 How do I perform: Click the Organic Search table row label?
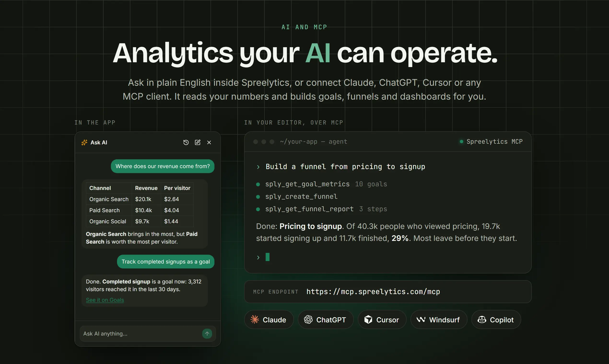click(x=109, y=199)
